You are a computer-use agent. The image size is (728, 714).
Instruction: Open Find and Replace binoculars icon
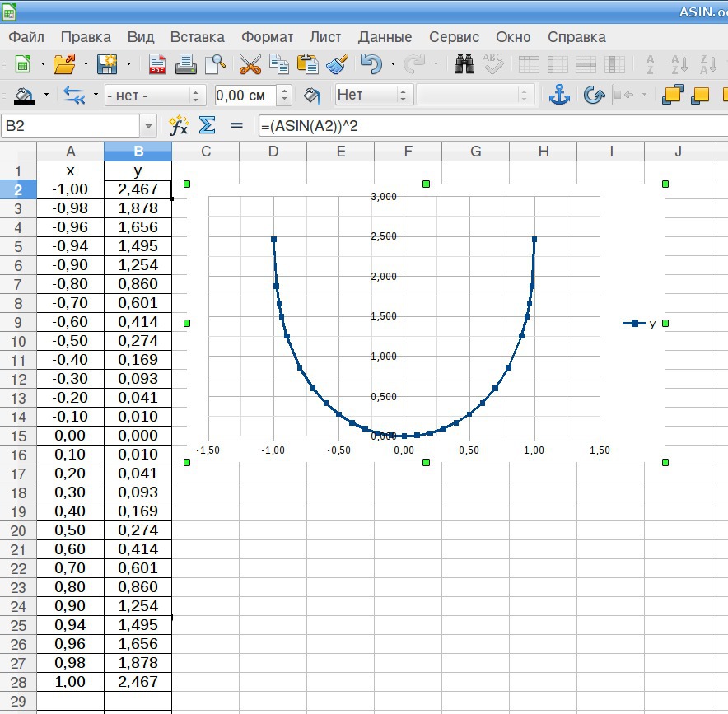click(464, 64)
